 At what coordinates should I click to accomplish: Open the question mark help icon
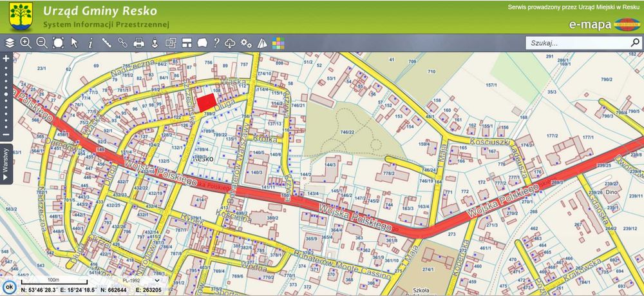(x=216, y=43)
